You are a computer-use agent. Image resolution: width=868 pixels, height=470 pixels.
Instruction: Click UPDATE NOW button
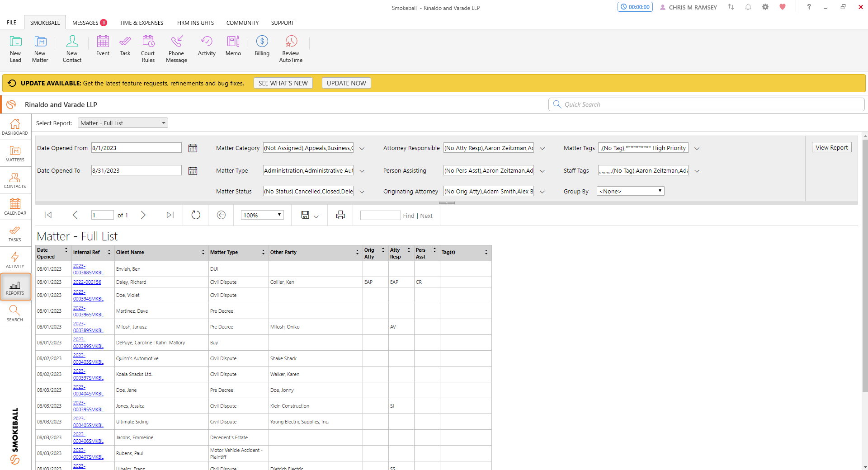tap(346, 83)
